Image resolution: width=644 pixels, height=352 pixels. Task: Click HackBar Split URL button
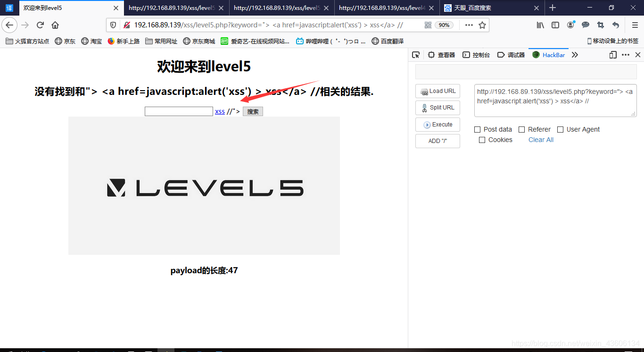(x=438, y=108)
